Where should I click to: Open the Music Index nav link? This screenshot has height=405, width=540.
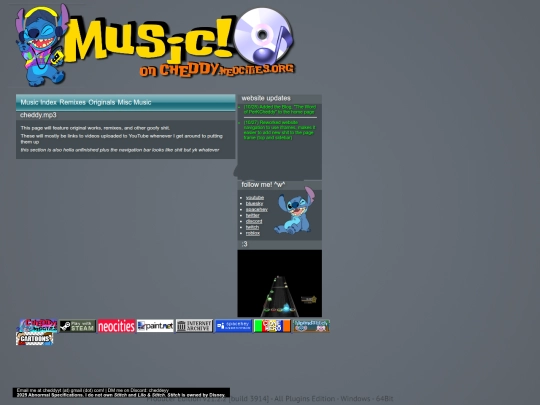click(x=38, y=102)
